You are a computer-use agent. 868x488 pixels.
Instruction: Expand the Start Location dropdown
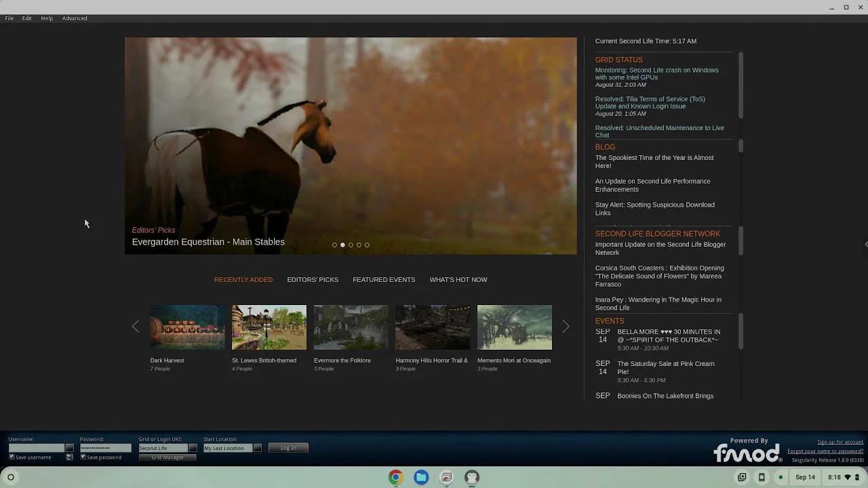point(257,448)
